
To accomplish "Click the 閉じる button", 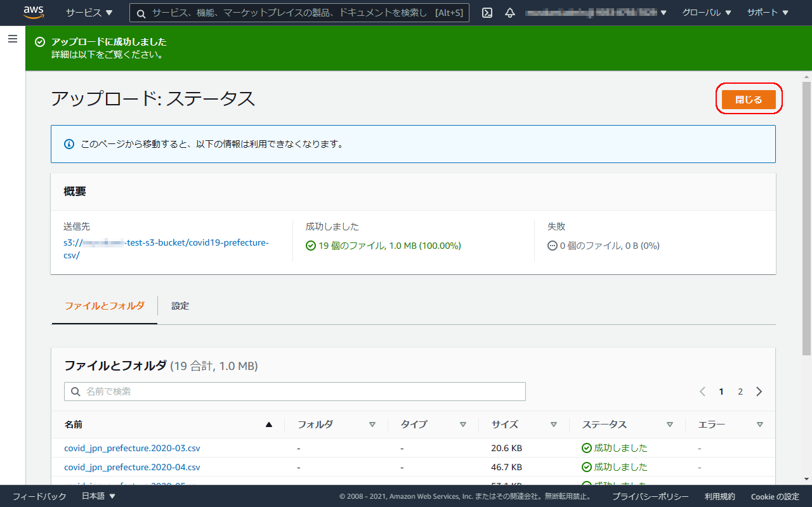I will pyautogui.click(x=749, y=99).
